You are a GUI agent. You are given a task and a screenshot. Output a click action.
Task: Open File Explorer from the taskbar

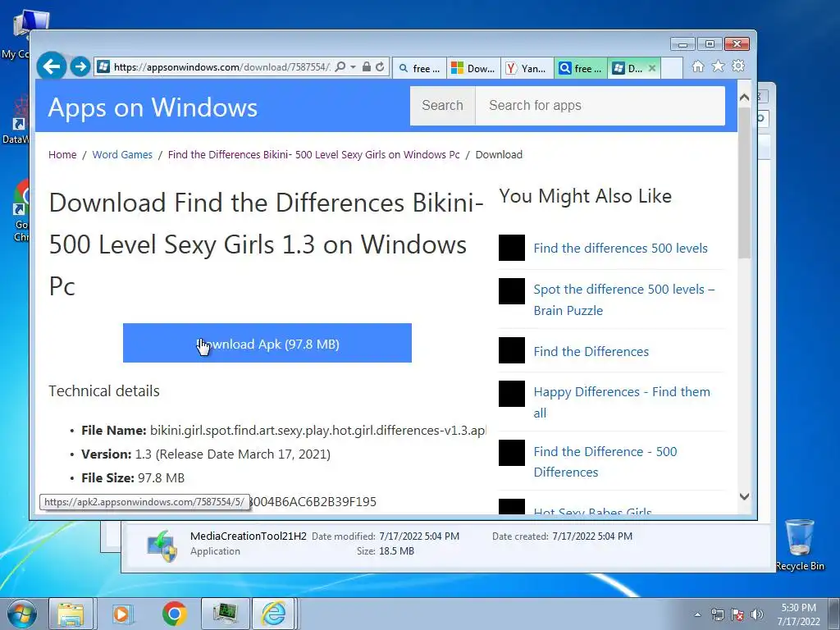71,614
